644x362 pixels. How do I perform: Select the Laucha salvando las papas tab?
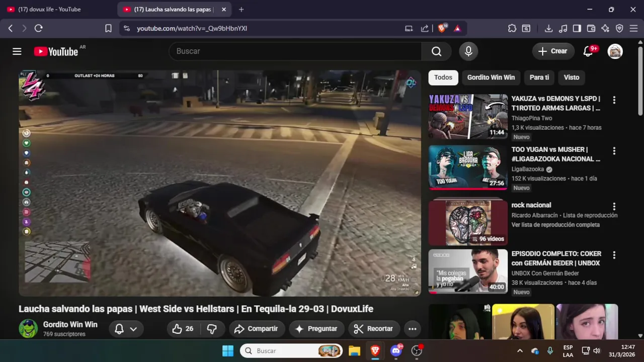tap(174, 9)
